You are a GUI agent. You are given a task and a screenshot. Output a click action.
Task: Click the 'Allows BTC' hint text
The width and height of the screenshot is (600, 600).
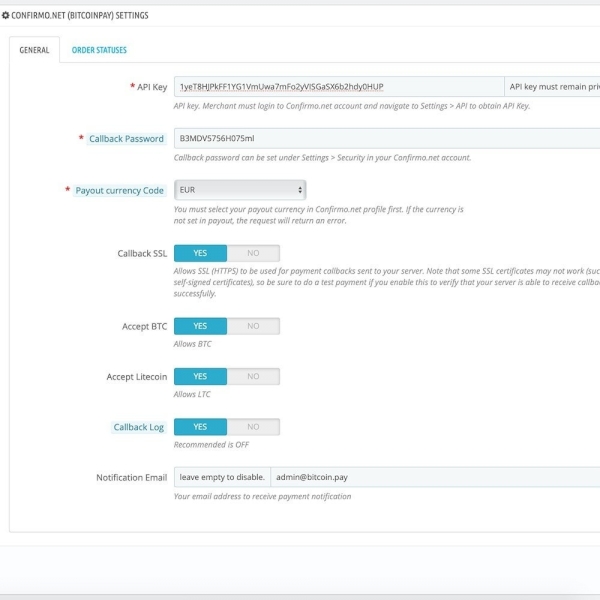click(x=192, y=344)
